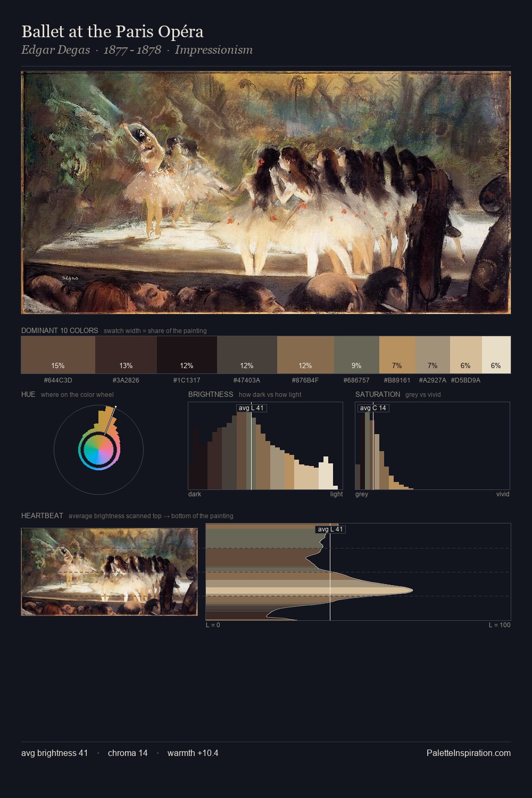Click the 'BRIGHTNESS' section heading
The image size is (532, 798).
point(211,394)
